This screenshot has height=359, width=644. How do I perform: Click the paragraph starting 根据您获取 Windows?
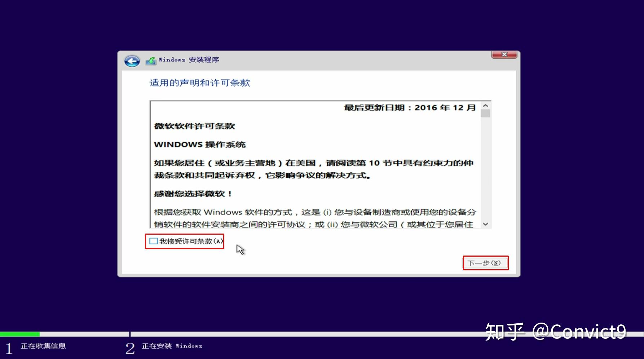pos(315,218)
